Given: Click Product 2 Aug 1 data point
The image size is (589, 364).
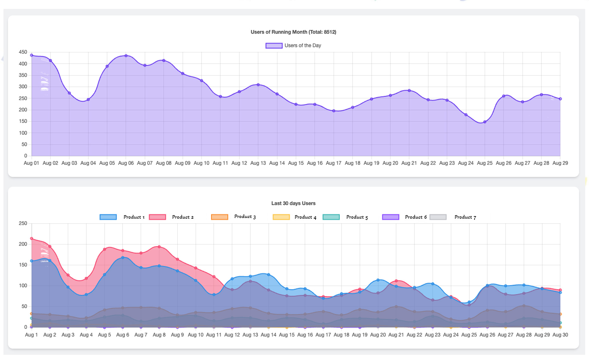Looking at the screenshot, I should click(31, 238).
